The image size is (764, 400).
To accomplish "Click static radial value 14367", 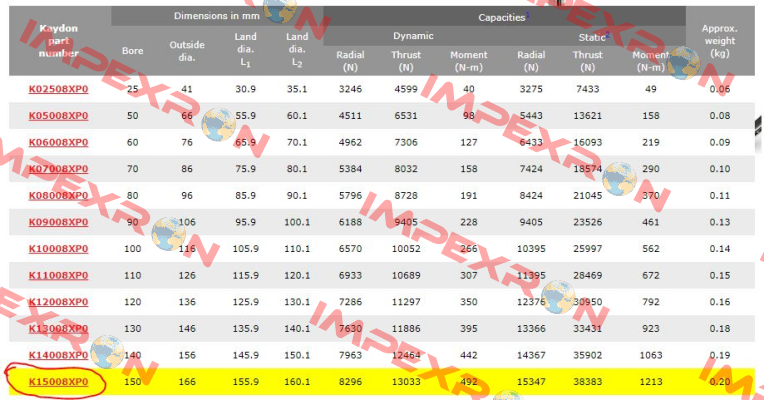I will point(531,355).
